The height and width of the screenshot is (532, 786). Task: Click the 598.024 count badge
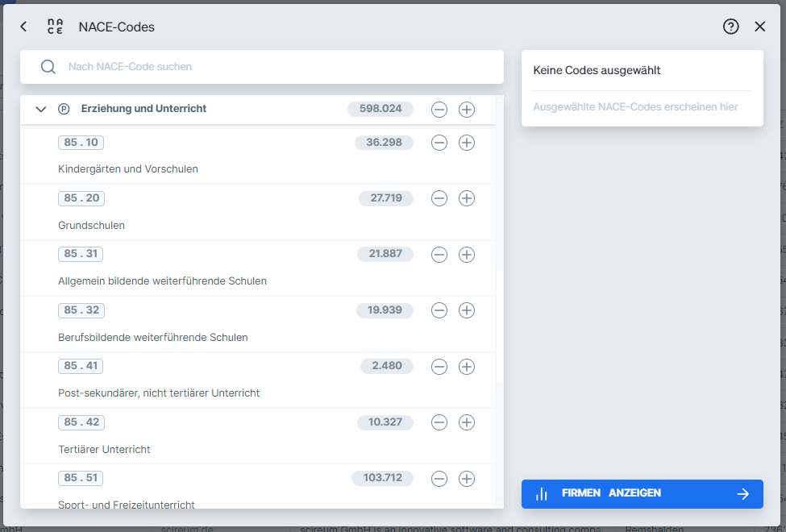coord(380,109)
